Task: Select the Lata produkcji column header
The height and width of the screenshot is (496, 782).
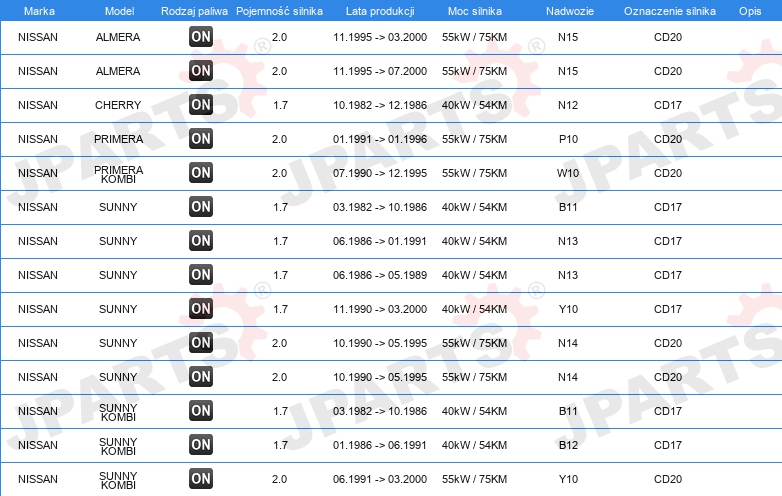Action: click(x=380, y=11)
